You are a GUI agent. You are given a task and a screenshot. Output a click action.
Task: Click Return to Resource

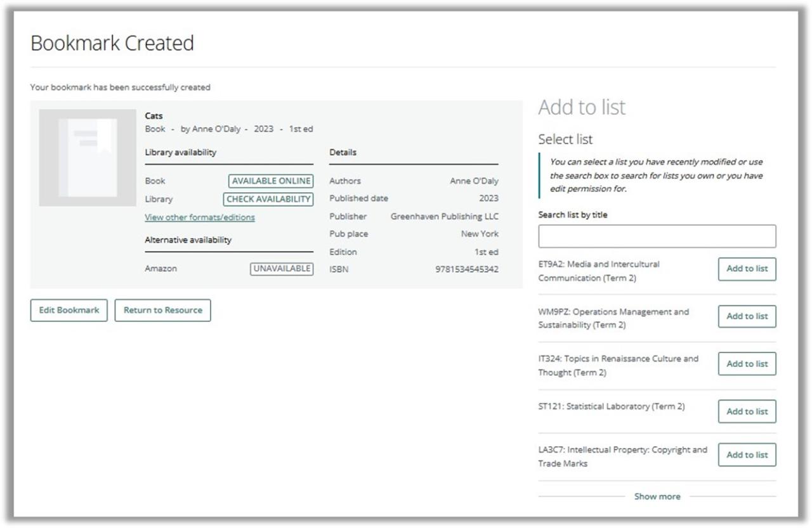click(162, 310)
